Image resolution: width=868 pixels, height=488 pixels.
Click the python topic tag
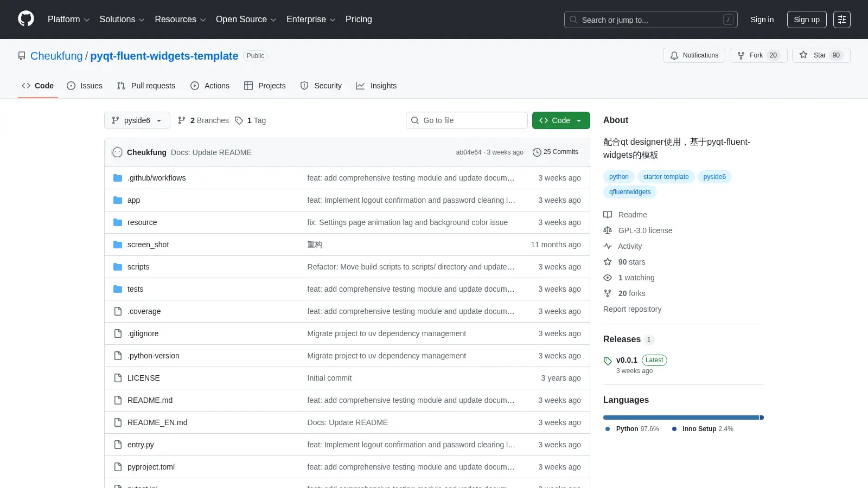[619, 177]
